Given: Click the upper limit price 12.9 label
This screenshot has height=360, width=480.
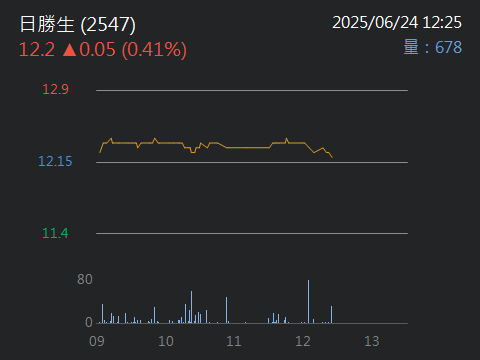Looking at the screenshot, I should pos(55,89).
